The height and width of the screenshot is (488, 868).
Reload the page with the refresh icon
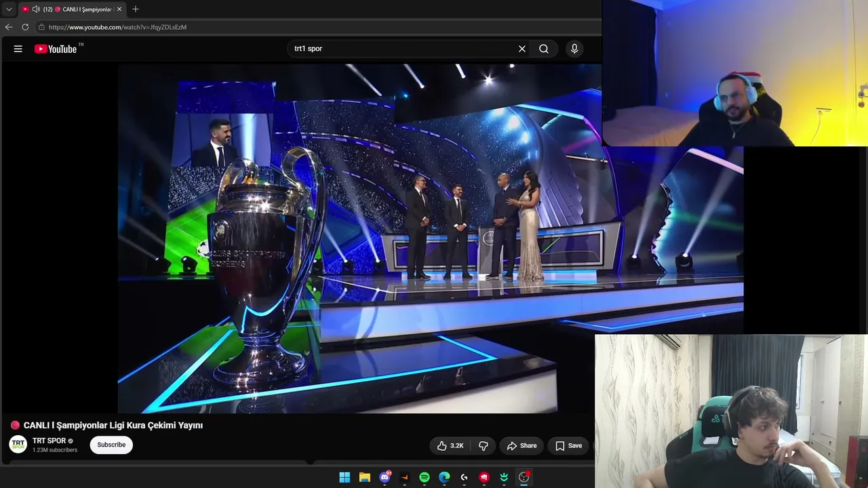pyautogui.click(x=25, y=27)
